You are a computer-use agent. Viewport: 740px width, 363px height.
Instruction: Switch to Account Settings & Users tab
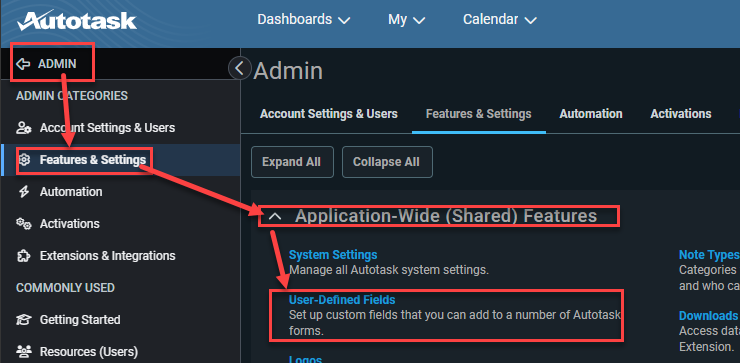[328, 114]
